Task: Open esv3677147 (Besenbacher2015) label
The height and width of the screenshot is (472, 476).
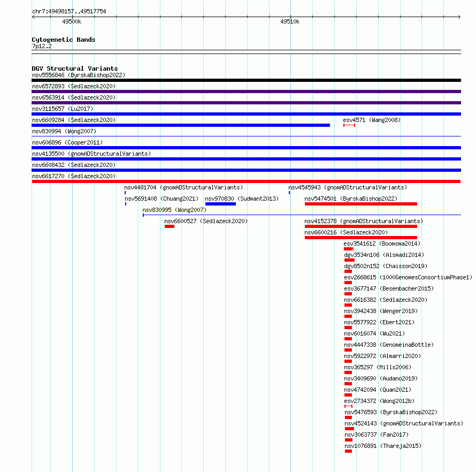Action: (x=389, y=288)
